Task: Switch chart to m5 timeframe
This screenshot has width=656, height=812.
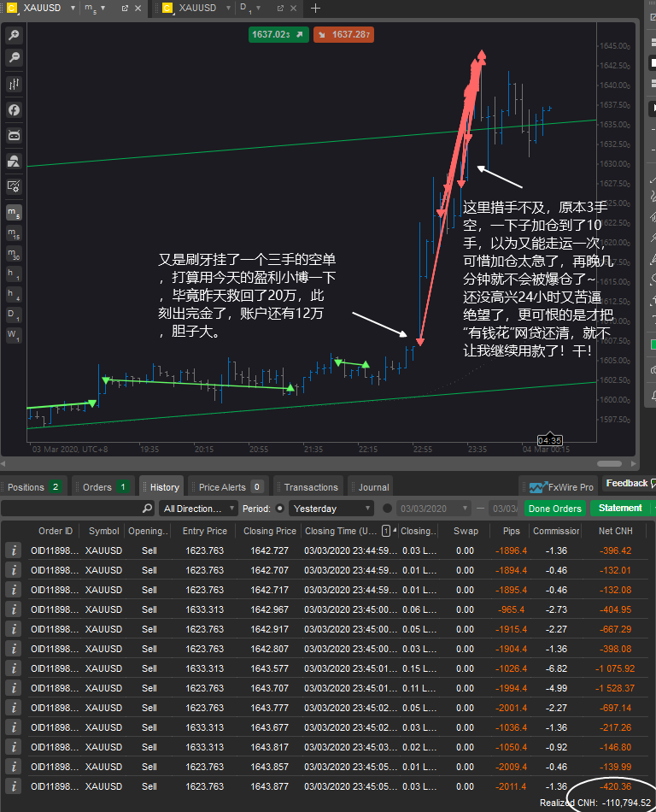Action: 14,212
